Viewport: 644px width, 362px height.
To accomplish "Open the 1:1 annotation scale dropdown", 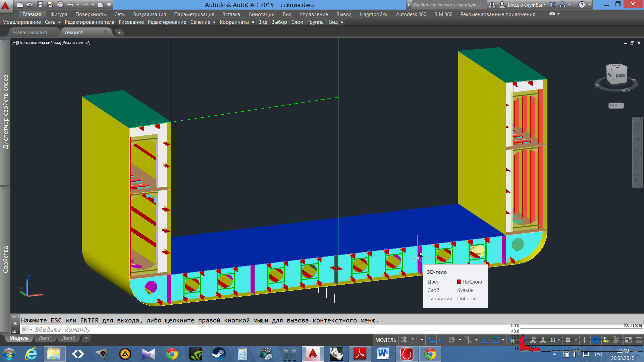I will click(x=555, y=340).
